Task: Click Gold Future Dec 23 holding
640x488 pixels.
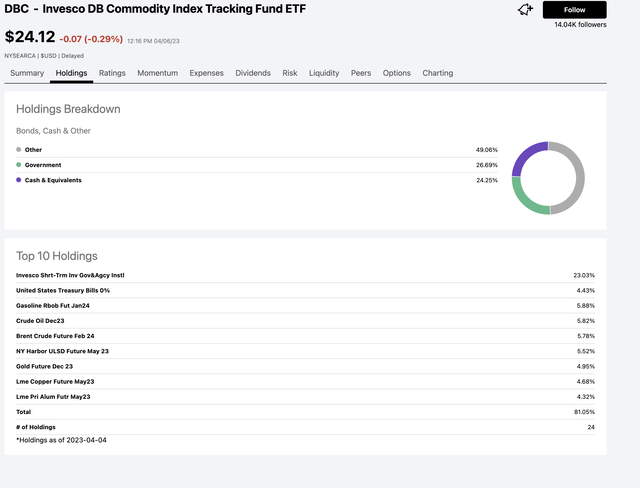Action: pos(44,366)
